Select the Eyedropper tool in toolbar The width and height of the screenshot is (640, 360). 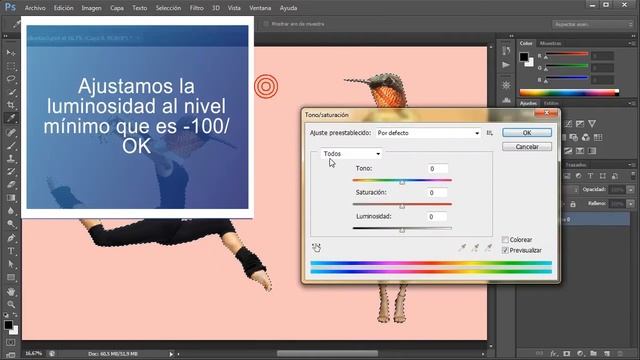pyautogui.click(x=11, y=118)
